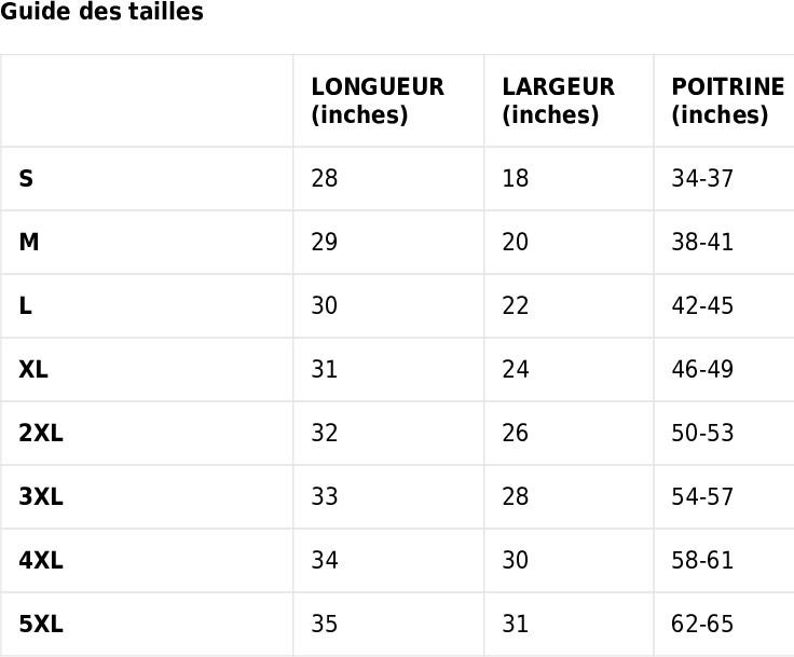Viewport: 794px width, 657px height.
Task: Select the 42-45 chest cell
Action: tap(702, 305)
